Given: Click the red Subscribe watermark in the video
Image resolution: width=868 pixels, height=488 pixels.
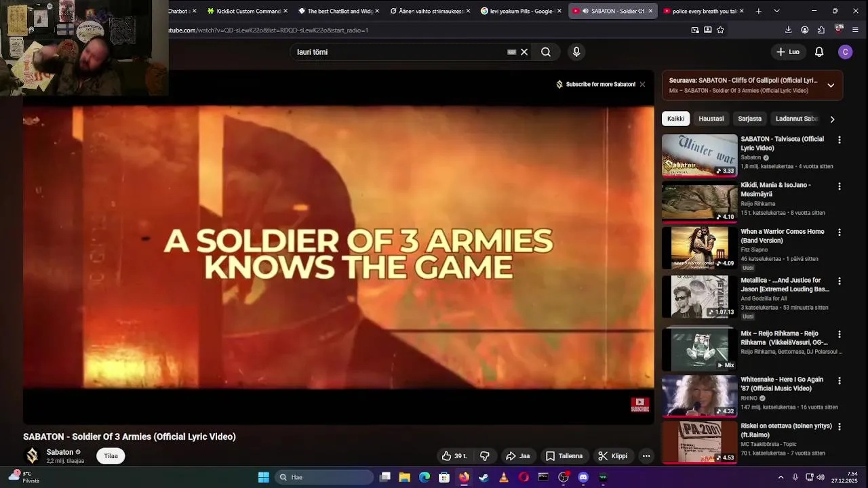Looking at the screenshot, I should click(639, 405).
